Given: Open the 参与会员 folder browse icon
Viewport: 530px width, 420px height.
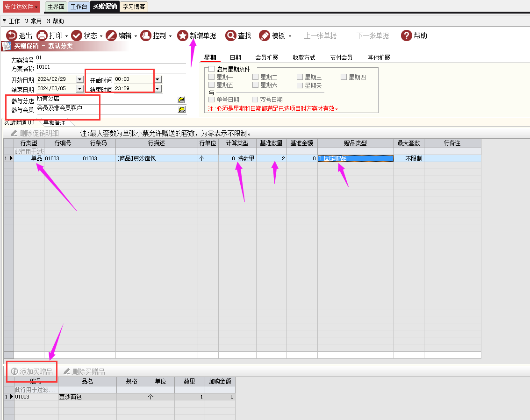Looking at the screenshot, I should click(x=182, y=110).
